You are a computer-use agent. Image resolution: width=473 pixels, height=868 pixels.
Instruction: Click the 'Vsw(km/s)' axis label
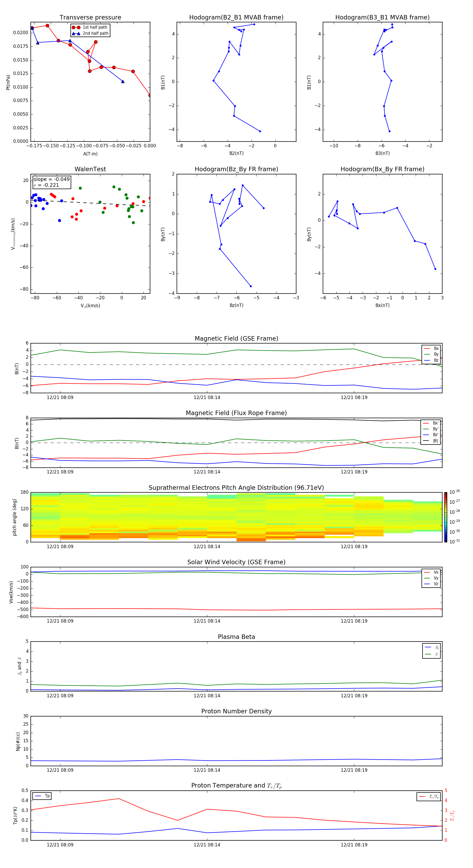(x=11, y=592)
